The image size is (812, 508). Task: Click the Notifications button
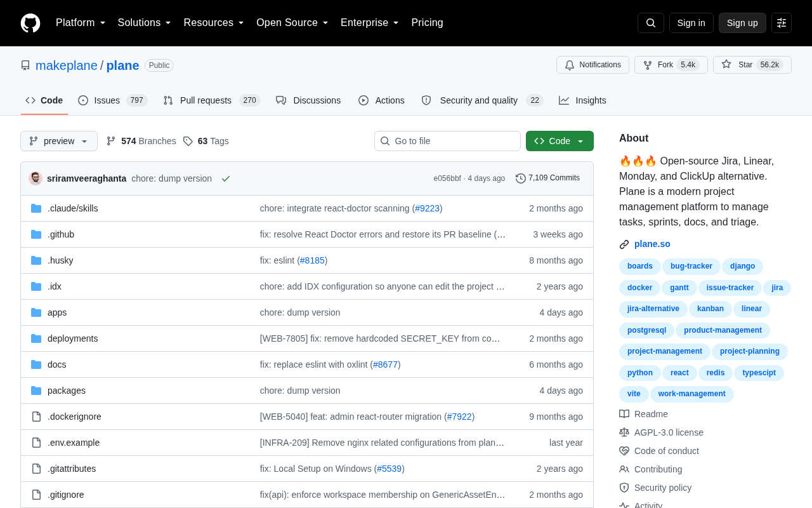coord(593,65)
